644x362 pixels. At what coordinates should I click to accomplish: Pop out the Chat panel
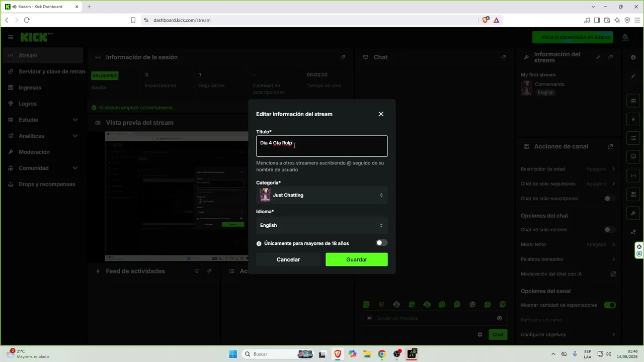(x=503, y=57)
